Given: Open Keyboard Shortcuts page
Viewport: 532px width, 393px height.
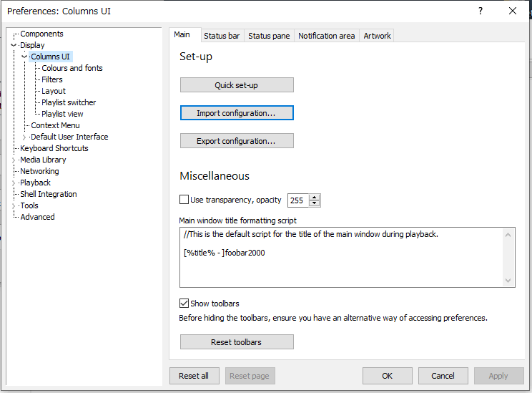Looking at the screenshot, I should coord(54,148).
